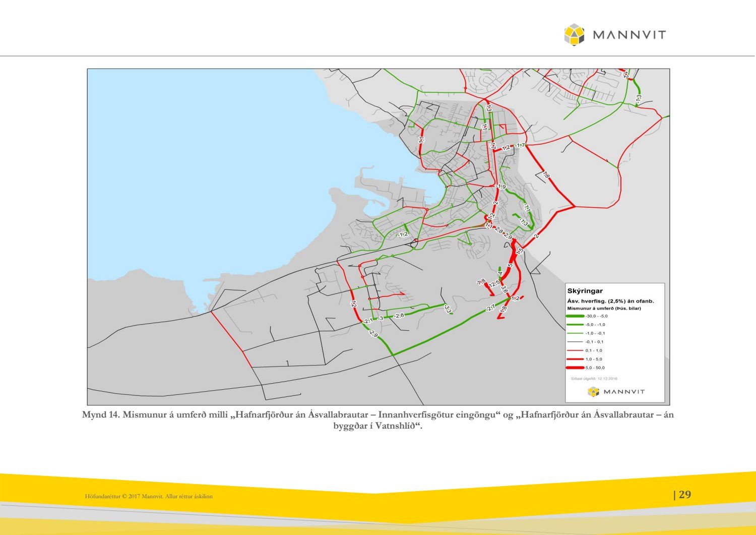Click the 12,5 traffic label on map

coord(494,284)
